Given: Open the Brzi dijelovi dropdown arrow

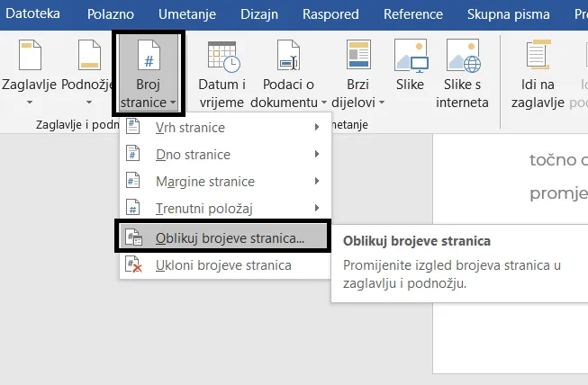Looking at the screenshot, I should click(x=382, y=103).
